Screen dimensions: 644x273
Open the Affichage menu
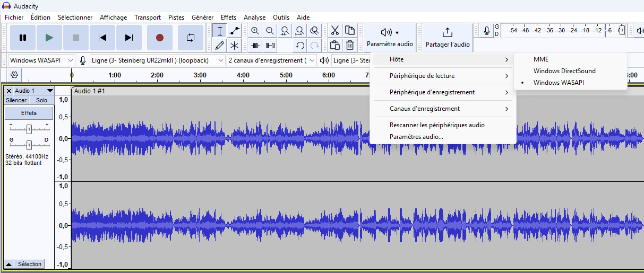(113, 17)
